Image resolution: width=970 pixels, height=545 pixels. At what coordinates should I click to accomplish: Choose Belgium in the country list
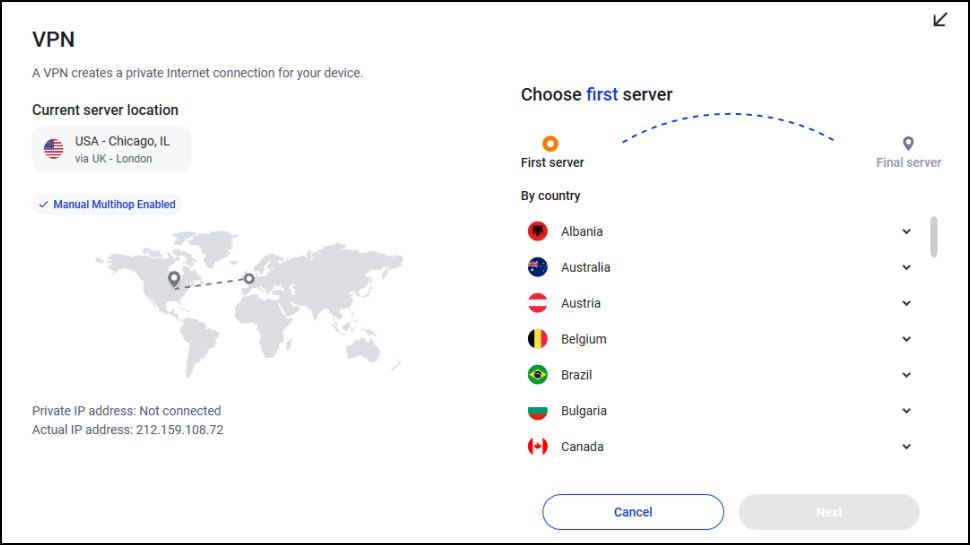583,339
